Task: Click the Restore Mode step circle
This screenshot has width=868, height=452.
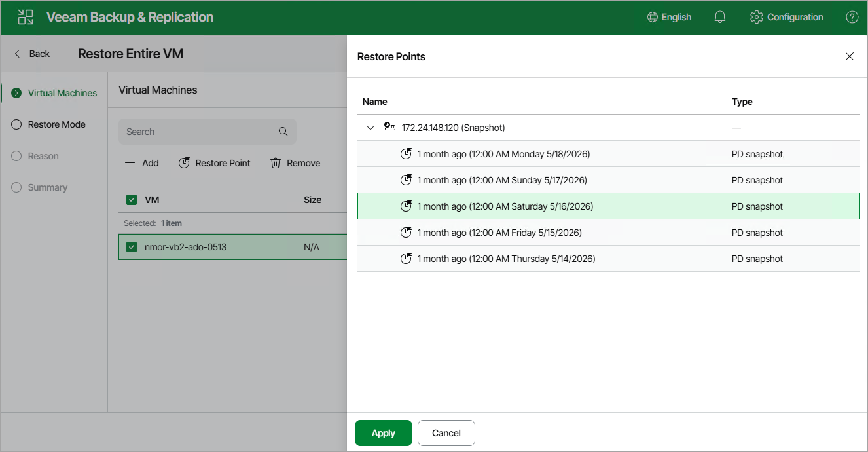Action: click(16, 124)
